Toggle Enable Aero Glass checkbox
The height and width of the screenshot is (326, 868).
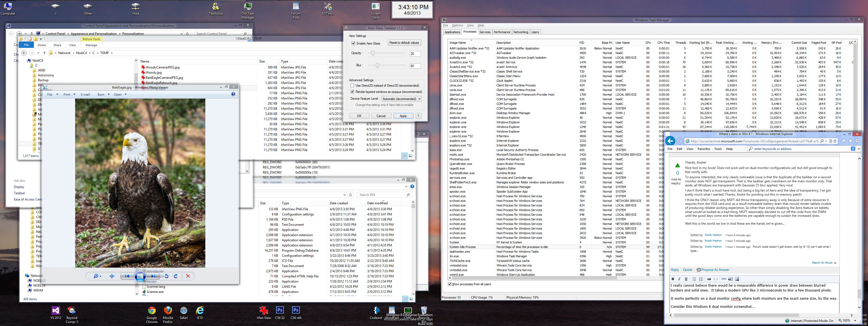[x=353, y=43]
